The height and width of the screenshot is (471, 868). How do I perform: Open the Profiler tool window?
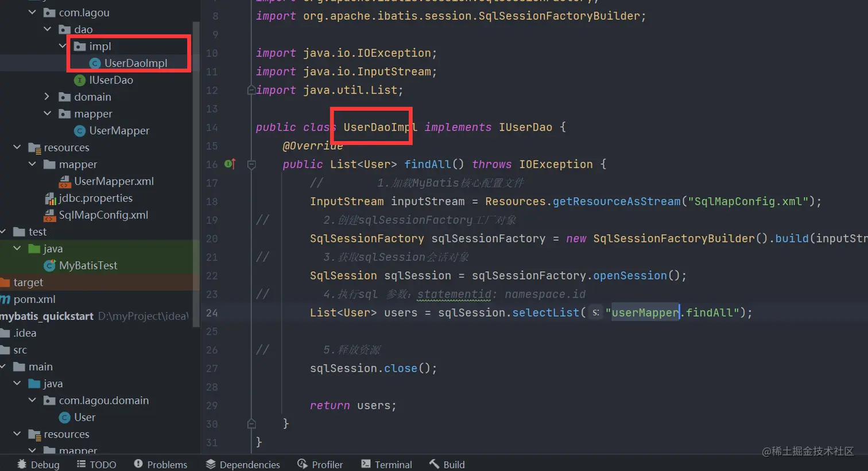point(320,464)
